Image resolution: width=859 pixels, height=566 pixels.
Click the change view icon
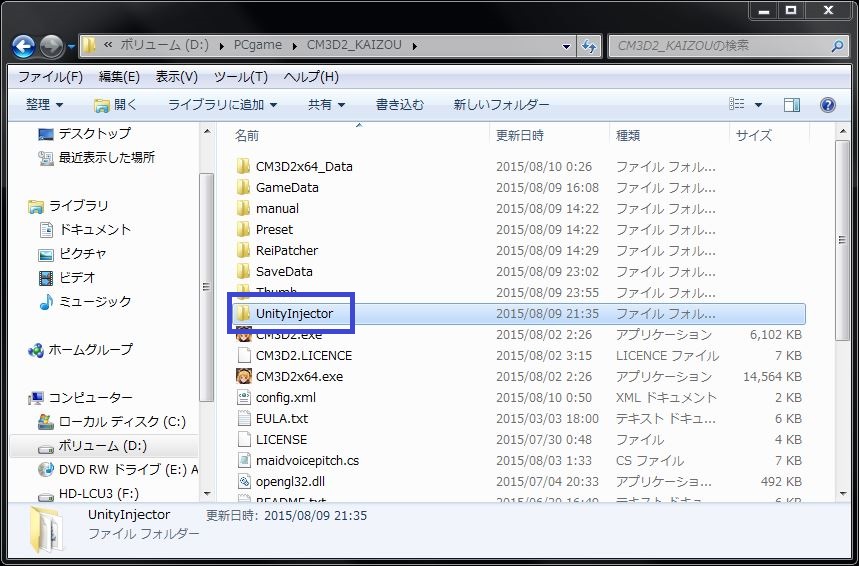pyautogui.click(x=737, y=105)
